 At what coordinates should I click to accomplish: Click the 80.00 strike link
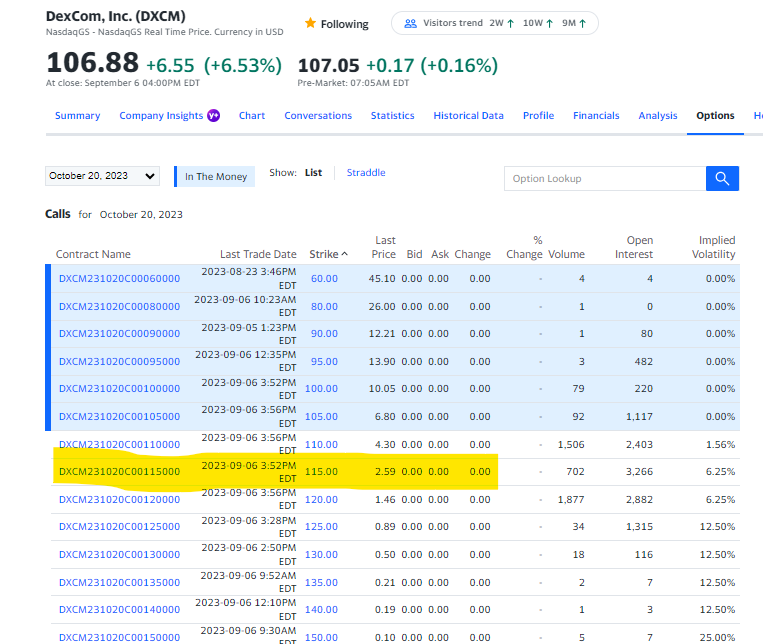click(324, 306)
